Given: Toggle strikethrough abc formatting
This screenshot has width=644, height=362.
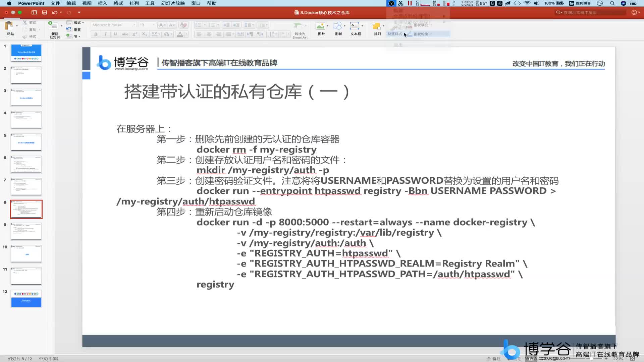Looking at the screenshot, I should [125, 34].
